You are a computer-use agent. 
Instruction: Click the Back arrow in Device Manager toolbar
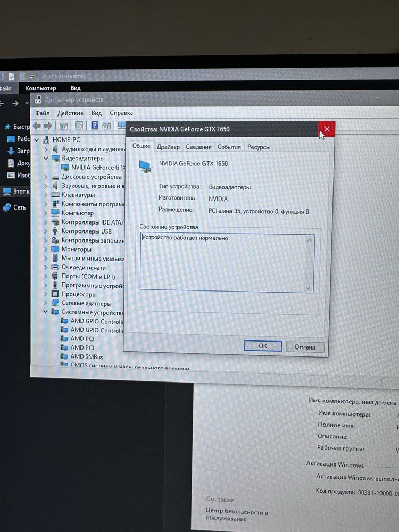37,126
